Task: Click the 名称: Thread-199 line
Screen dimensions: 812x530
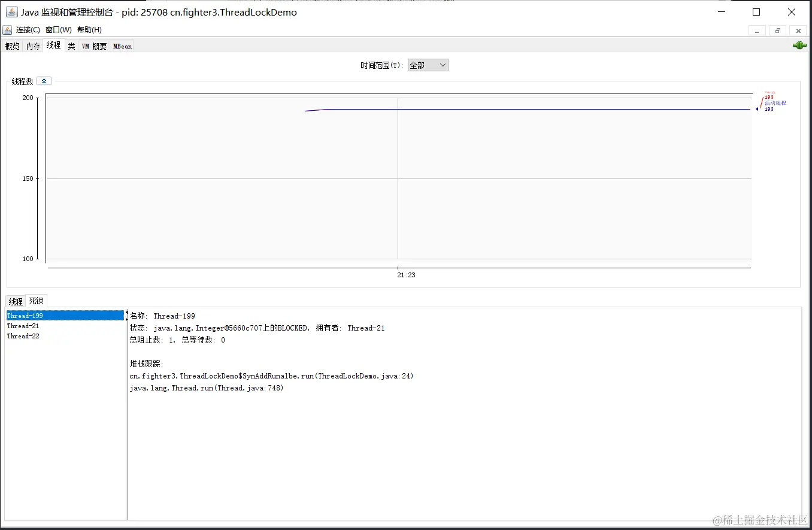Action: [162, 316]
